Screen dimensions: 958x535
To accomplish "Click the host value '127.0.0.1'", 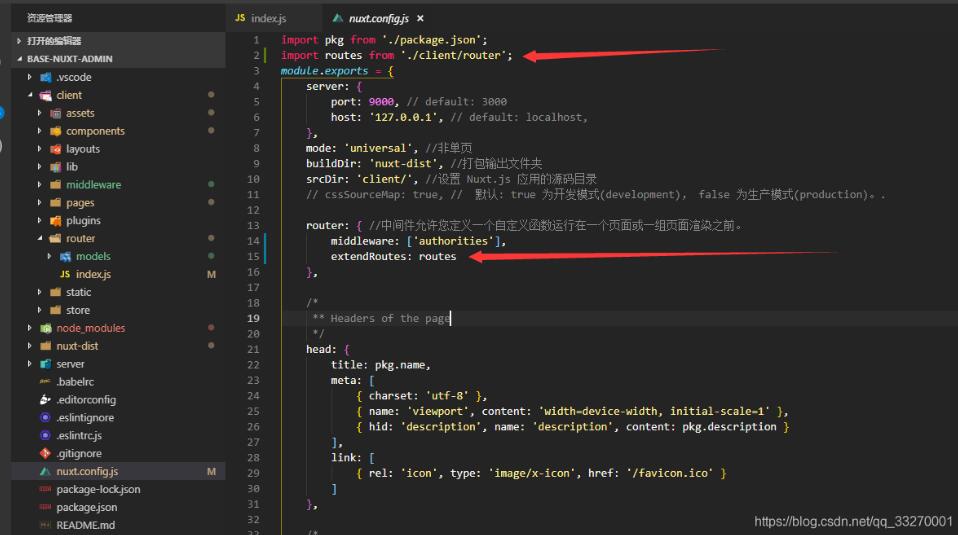I will tap(404, 117).
